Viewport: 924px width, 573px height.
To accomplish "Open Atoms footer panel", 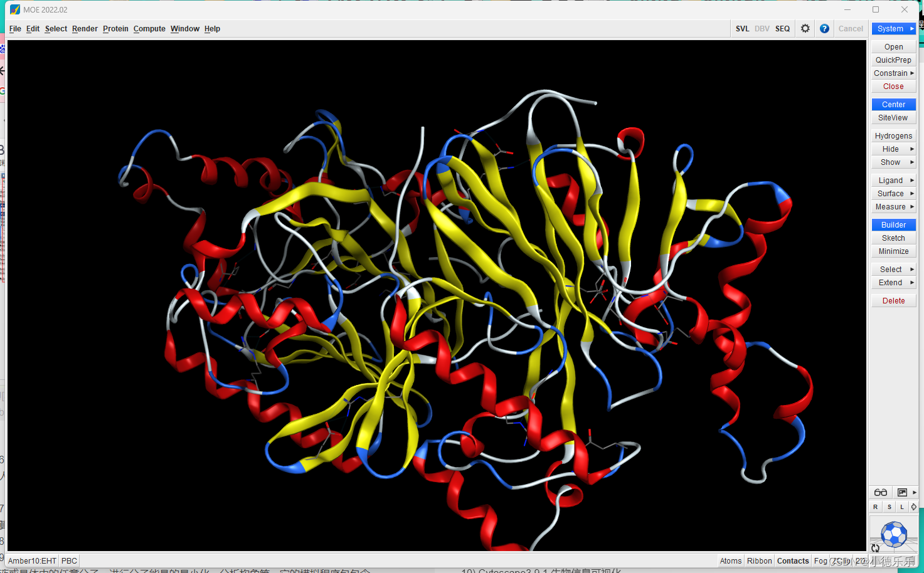I will click(731, 561).
